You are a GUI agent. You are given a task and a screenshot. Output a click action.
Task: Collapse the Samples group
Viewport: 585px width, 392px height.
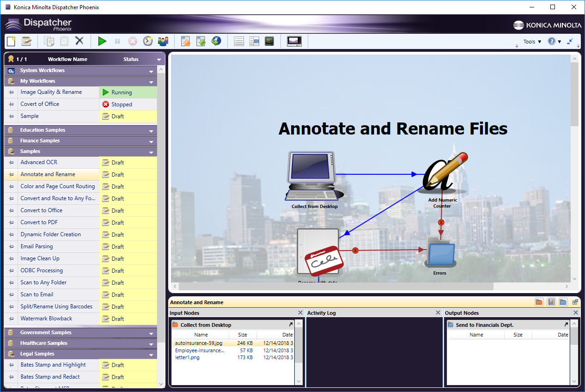pos(151,153)
